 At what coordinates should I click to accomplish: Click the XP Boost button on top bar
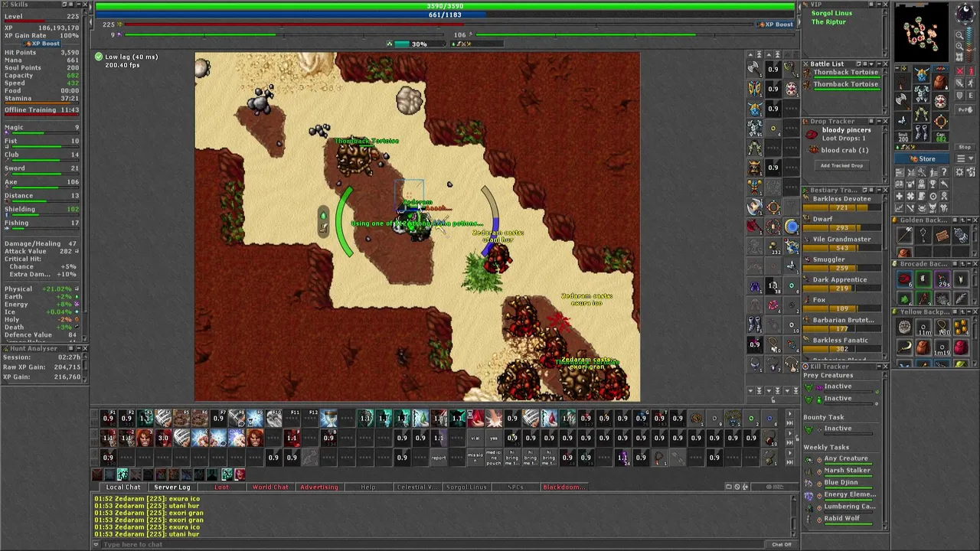[776, 24]
